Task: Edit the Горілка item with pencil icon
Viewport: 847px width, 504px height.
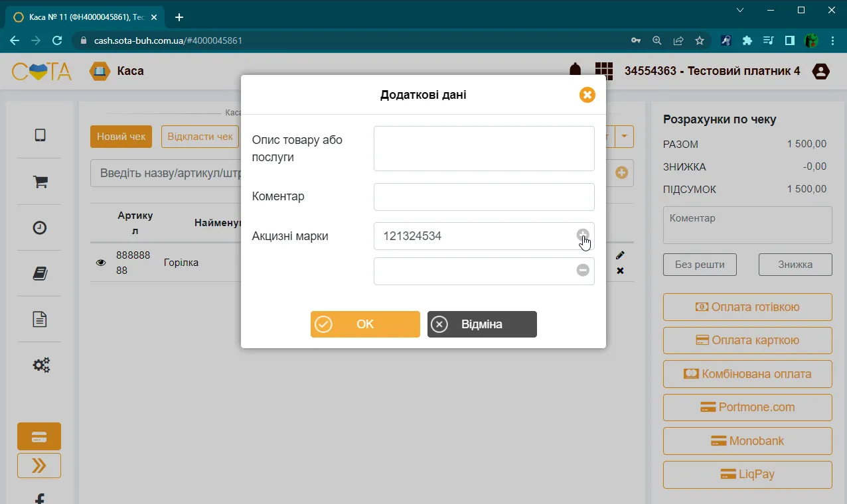Action: [x=620, y=255]
